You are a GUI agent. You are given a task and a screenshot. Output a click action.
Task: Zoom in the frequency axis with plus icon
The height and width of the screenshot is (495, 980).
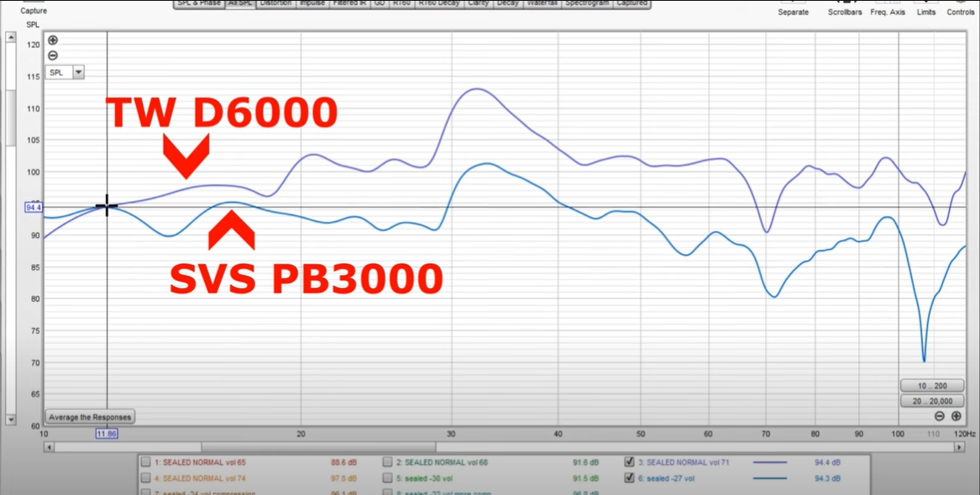(x=956, y=416)
